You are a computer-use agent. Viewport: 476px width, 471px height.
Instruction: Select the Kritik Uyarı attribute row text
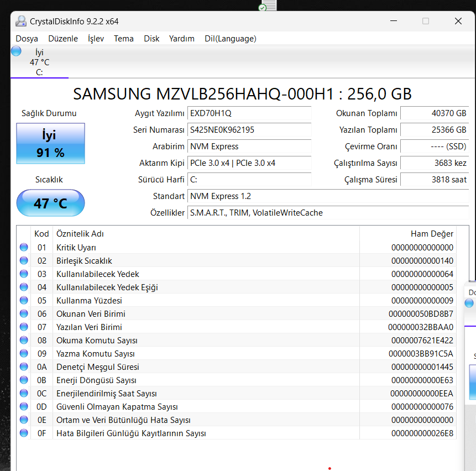point(76,248)
